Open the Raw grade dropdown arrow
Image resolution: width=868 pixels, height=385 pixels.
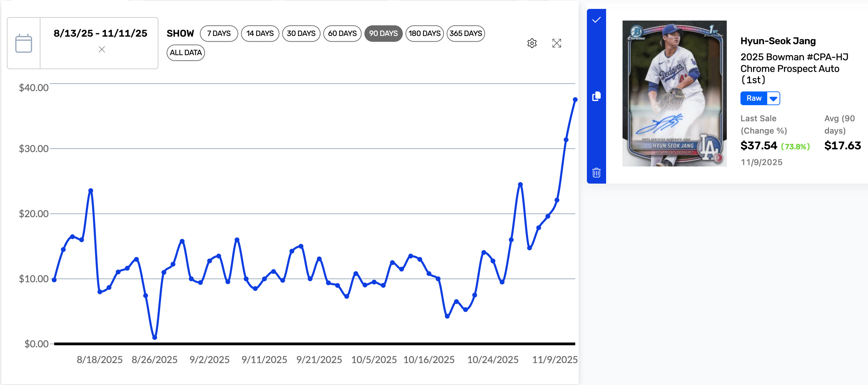[x=773, y=99]
